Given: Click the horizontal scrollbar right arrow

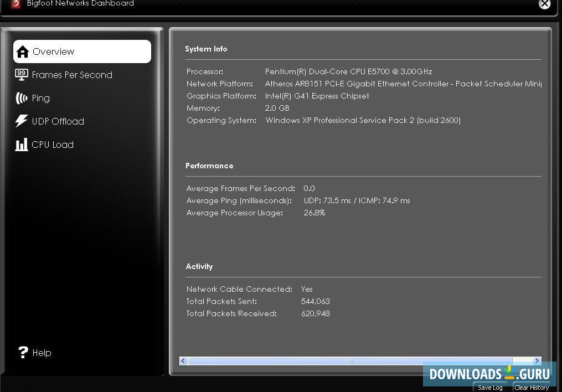Looking at the screenshot, I should click(x=537, y=361).
